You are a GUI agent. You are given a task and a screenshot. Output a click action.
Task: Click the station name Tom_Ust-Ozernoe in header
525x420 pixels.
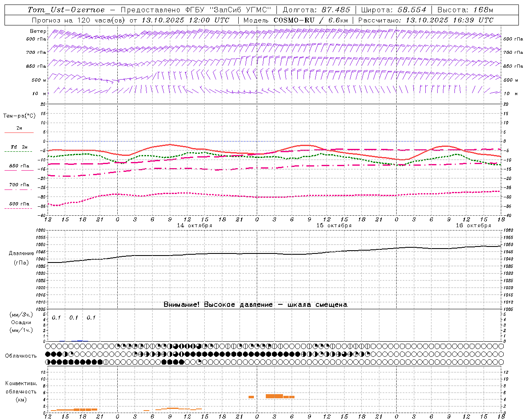coord(66,10)
